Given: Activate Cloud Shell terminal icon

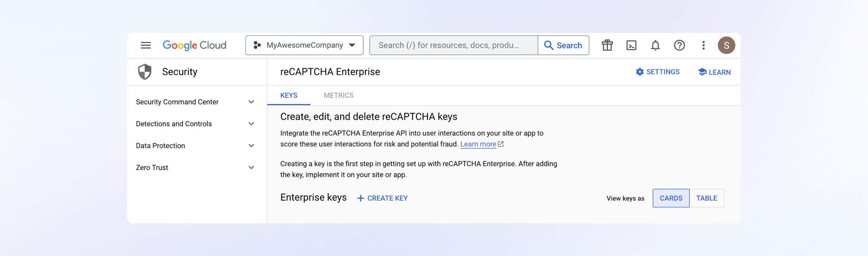Looking at the screenshot, I should pos(631,45).
